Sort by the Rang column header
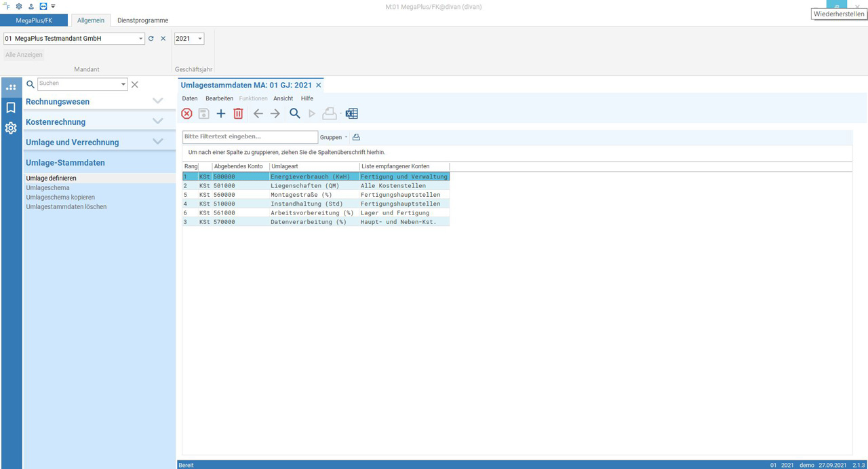Screen dimensions: 868x469 pyautogui.click(x=191, y=166)
